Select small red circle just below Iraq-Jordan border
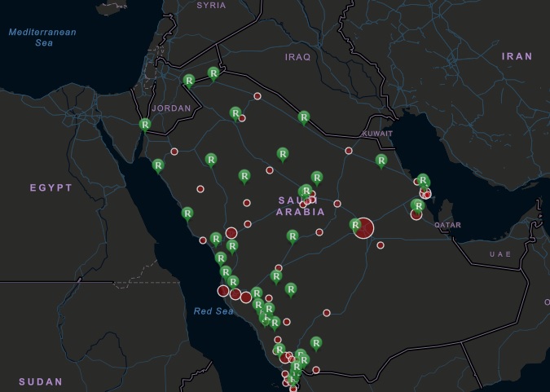This screenshot has width=550, height=392. pos(257,96)
